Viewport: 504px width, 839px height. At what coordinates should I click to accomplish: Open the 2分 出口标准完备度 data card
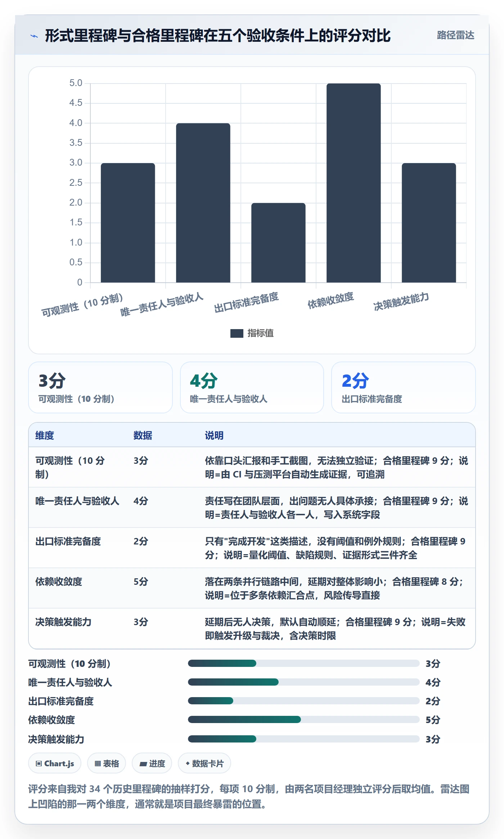(x=404, y=387)
